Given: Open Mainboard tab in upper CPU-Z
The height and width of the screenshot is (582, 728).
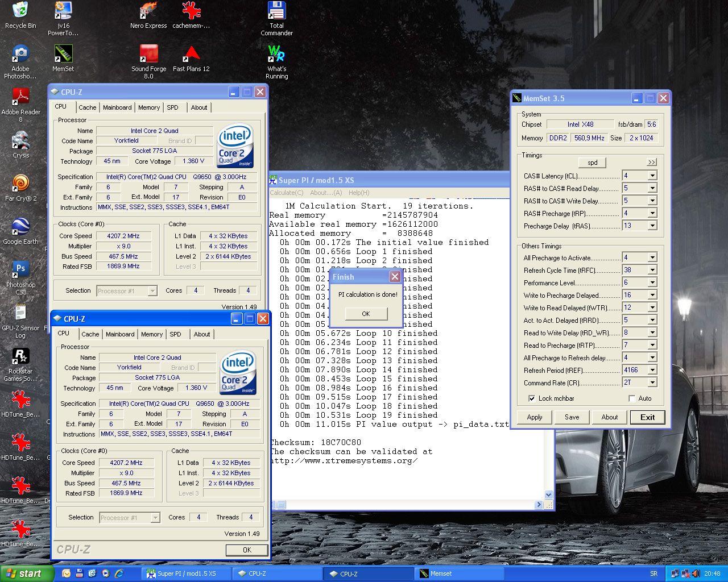Looking at the screenshot, I should click(117, 107).
